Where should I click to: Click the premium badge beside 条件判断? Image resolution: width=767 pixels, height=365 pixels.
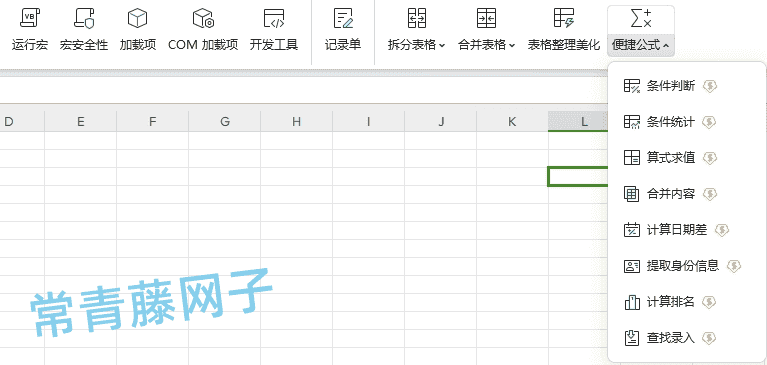click(x=710, y=86)
